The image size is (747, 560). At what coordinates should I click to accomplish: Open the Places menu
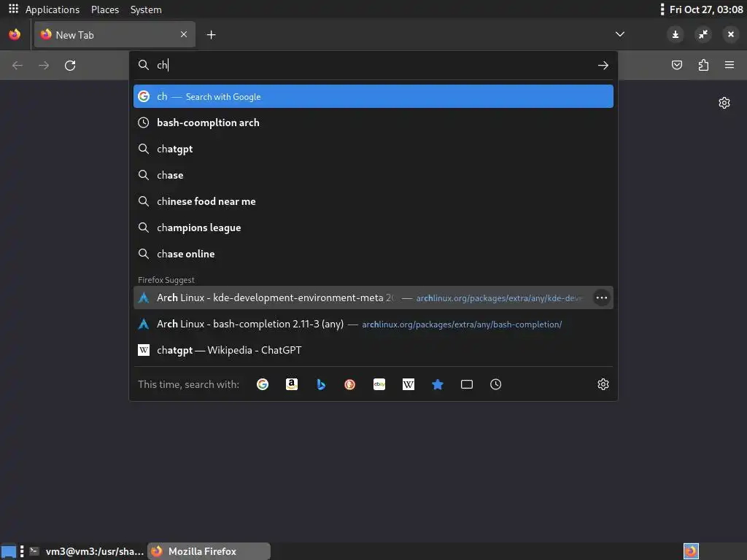coord(105,9)
